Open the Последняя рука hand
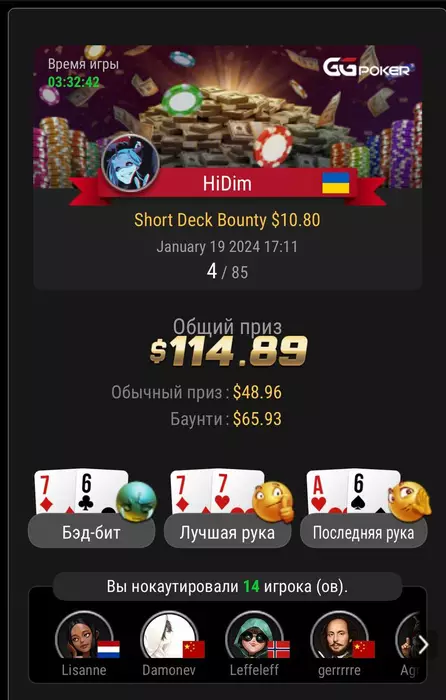This screenshot has height=700, width=446. [x=363, y=532]
